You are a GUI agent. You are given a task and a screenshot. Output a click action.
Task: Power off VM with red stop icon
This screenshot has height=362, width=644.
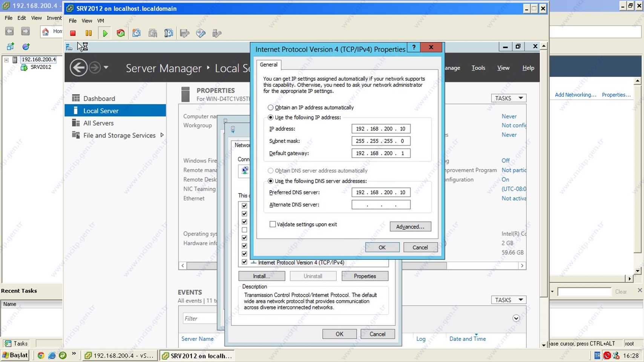click(73, 33)
